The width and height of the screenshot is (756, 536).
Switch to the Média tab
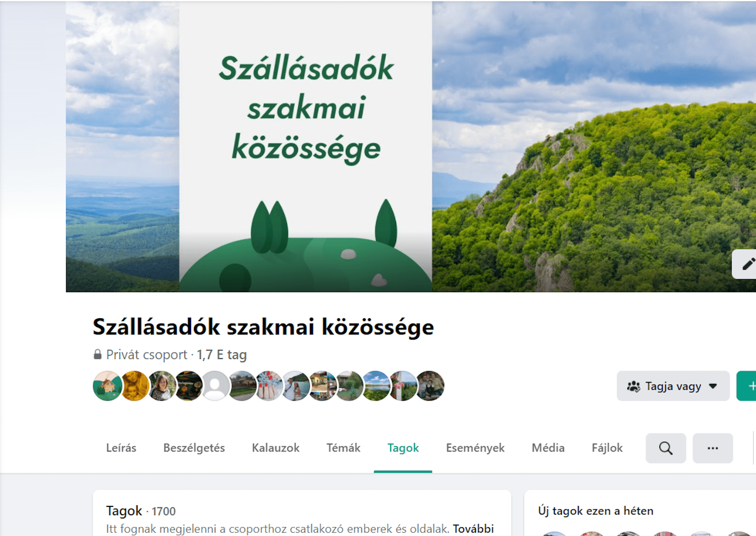[x=548, y=448]
